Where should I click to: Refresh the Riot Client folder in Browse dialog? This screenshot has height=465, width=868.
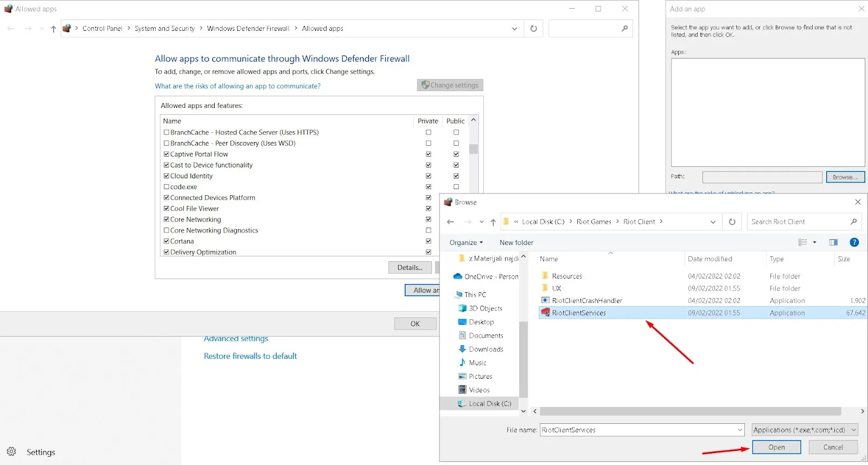(x=732, y=222)
